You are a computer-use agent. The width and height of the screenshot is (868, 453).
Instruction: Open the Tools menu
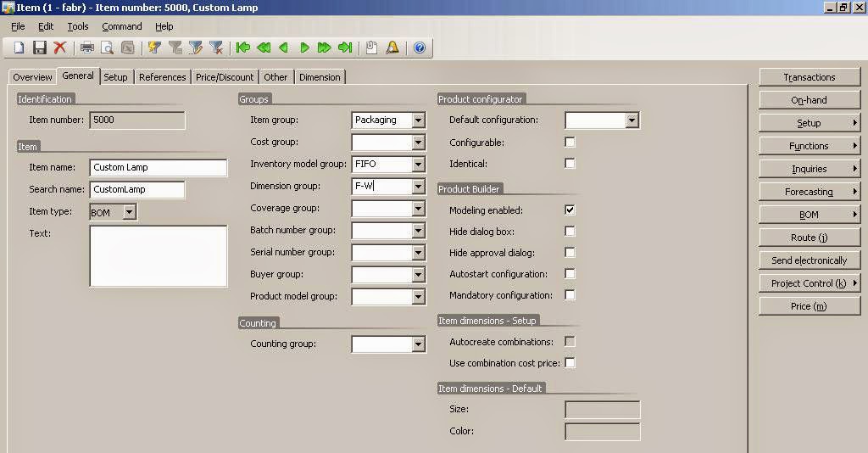point(78,26)
